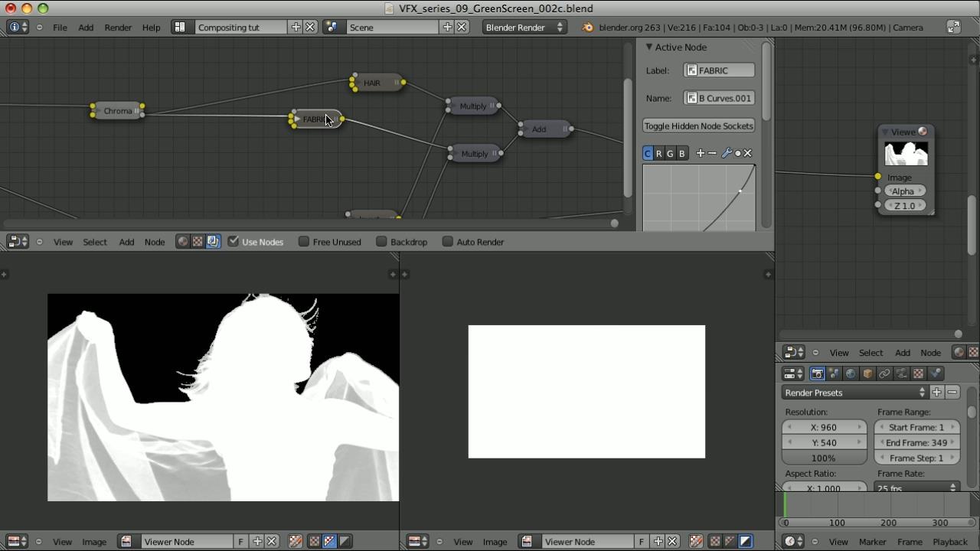Image resolution: width=980 pixels, height=551 pixels.
Task: Select the Chroma node
Action: click(x=117, y=111)
